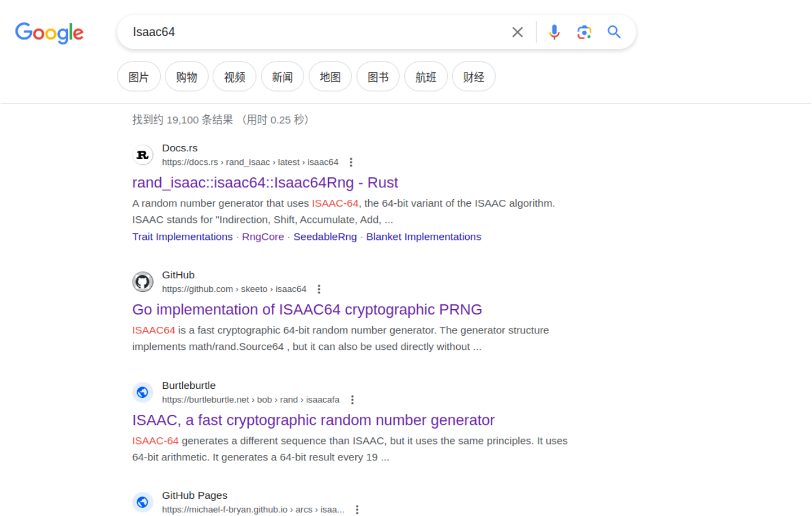Viewport: 812px width, 516px height.
Task: Open the Go implementation of ISAAC64 result
Action: [x=307, y=309]
